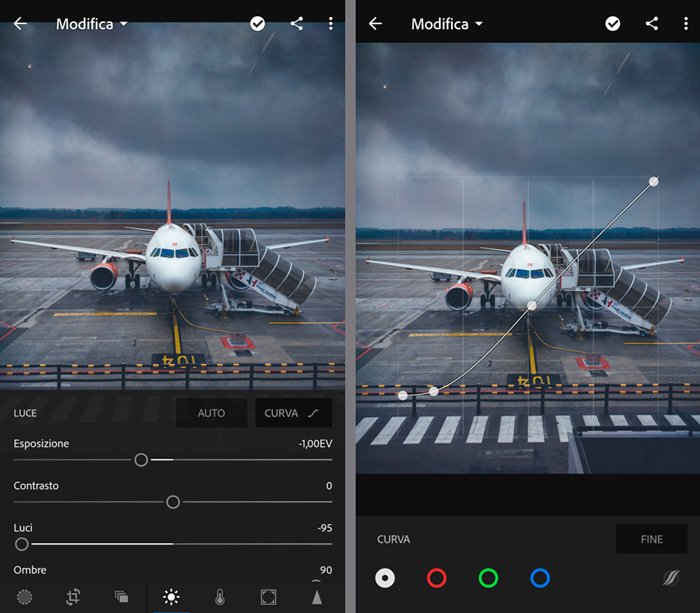Viewport: 700px width, 613px height.
Task: Open the Detail triangle tool
Action: coord(317,597)
